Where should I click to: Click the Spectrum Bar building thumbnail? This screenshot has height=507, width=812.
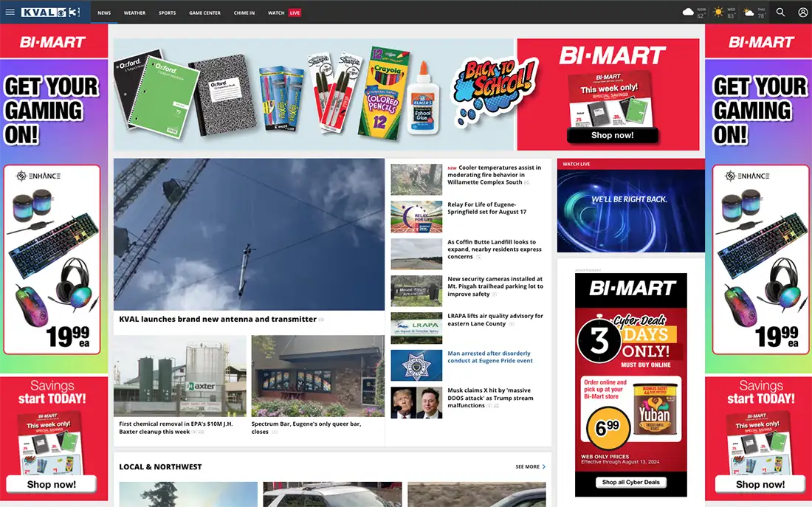tap(318, 376)
